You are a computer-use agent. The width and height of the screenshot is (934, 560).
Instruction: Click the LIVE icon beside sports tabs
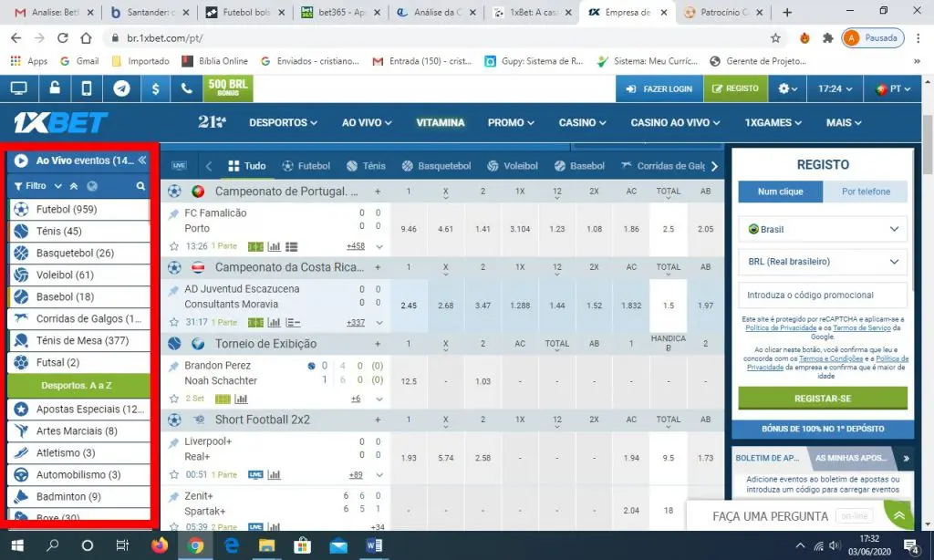[179, 166]
